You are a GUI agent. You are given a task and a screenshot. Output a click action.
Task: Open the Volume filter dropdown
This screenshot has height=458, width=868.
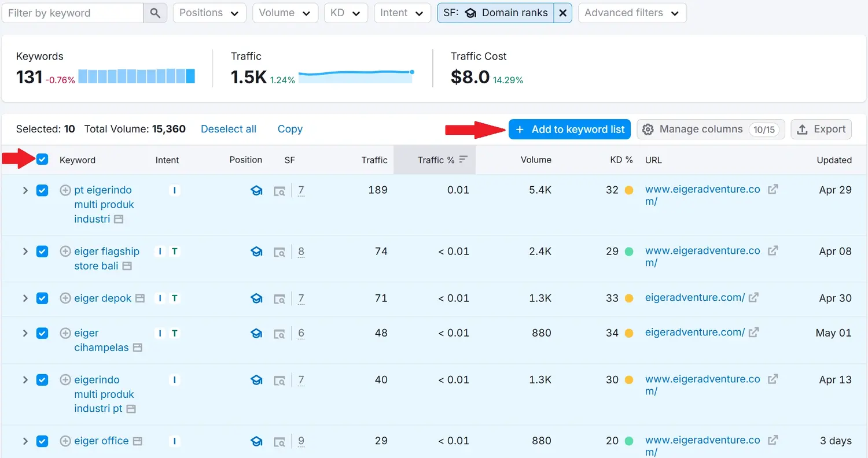point(285,13)
